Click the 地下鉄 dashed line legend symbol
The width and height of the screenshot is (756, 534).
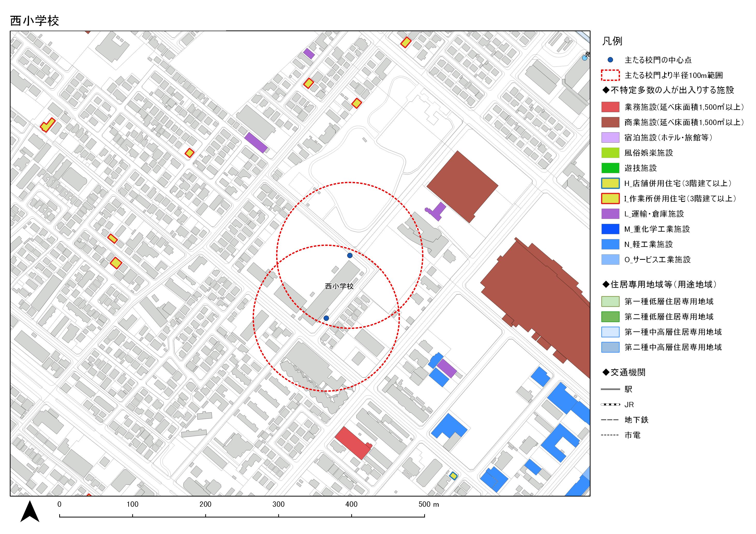pyautogui.click(x=610, y=420)
